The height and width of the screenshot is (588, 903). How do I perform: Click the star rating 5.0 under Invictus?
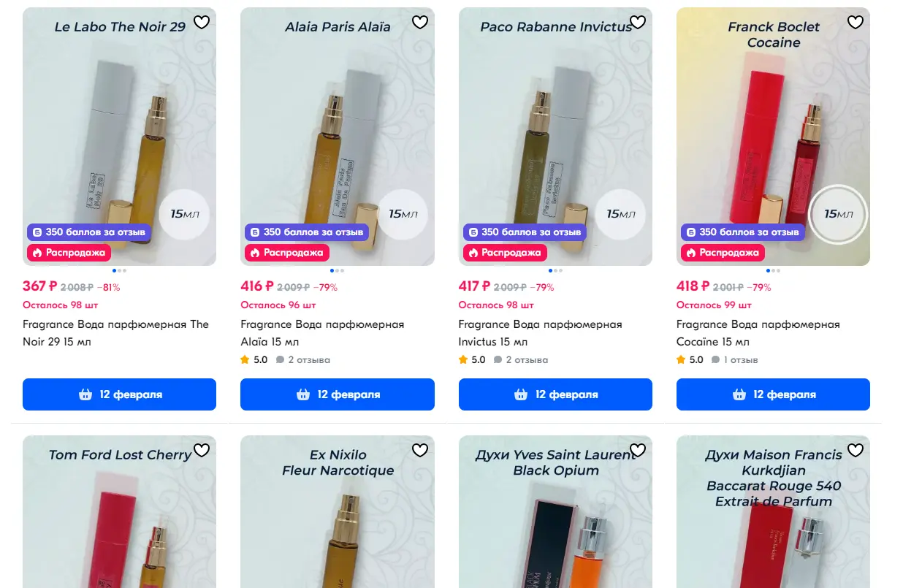(x=472, y=360)
